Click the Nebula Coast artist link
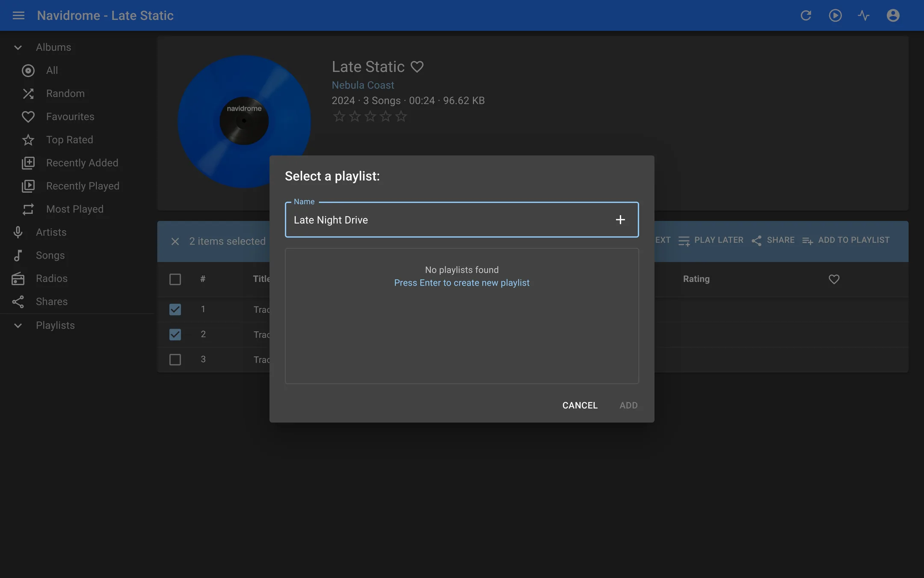924x578 pixels. 363,85
